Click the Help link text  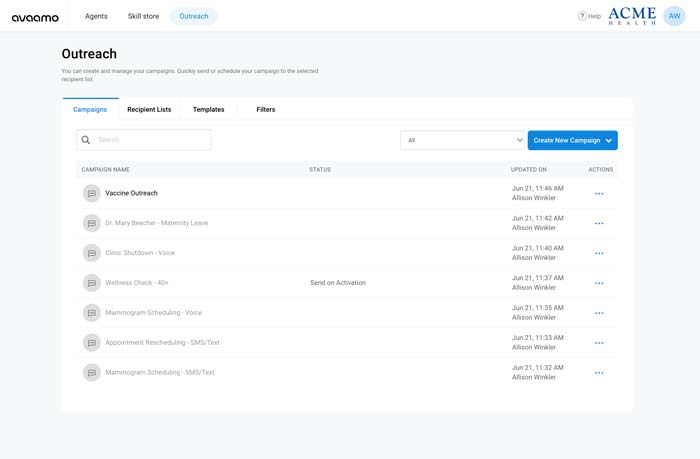point(594,16)
